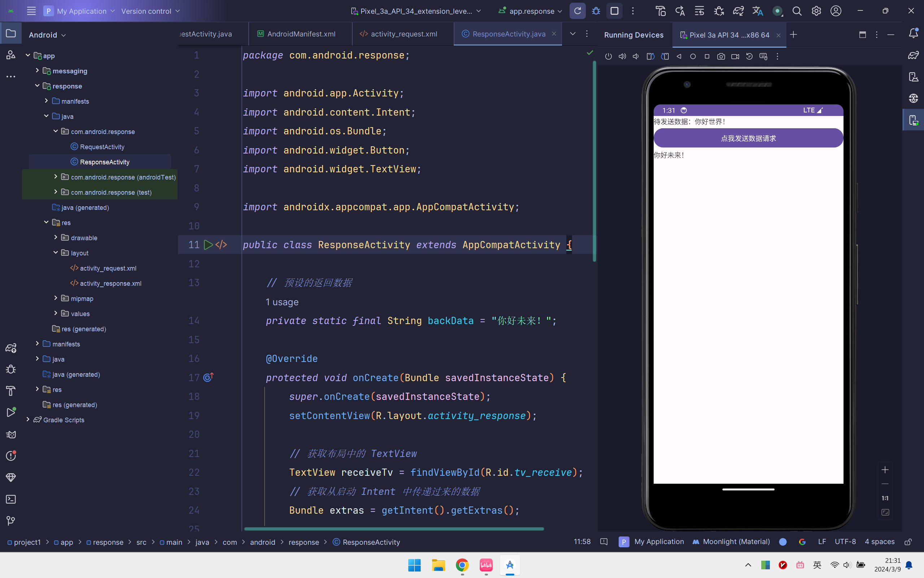Viewport: 924px width, 578px height.
Task: Rotate the emulator right
Action: 665,57
